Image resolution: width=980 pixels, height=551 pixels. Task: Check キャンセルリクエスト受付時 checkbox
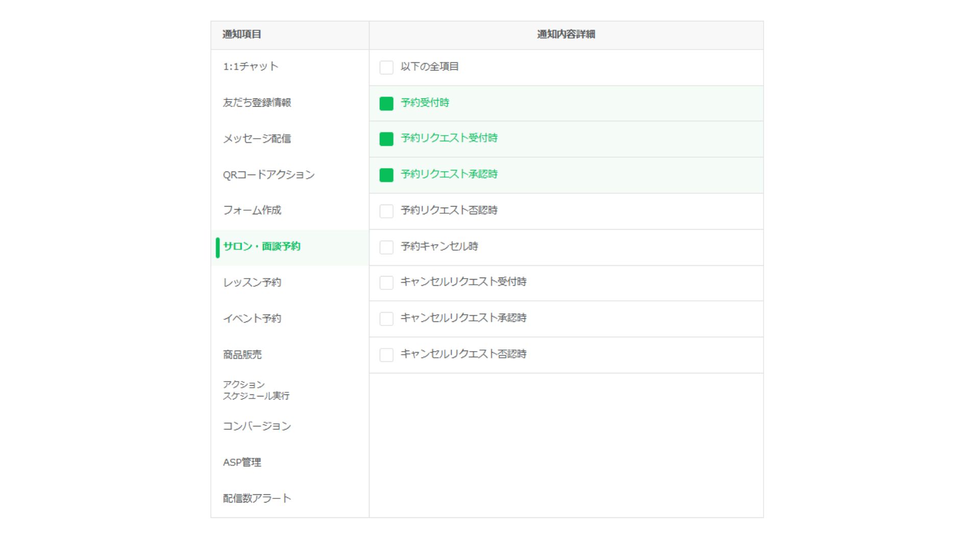[386, 283]
